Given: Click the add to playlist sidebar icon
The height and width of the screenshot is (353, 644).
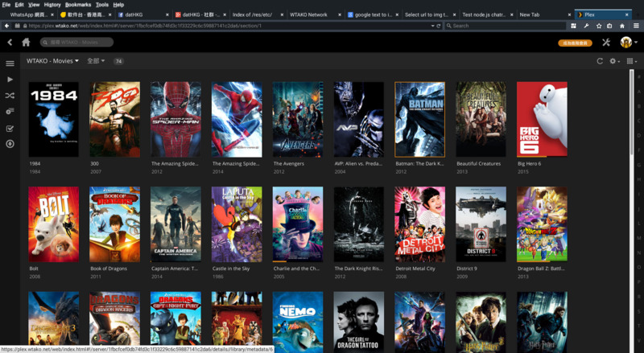Looking at the screenshot, I should click(x=10, y=111).
